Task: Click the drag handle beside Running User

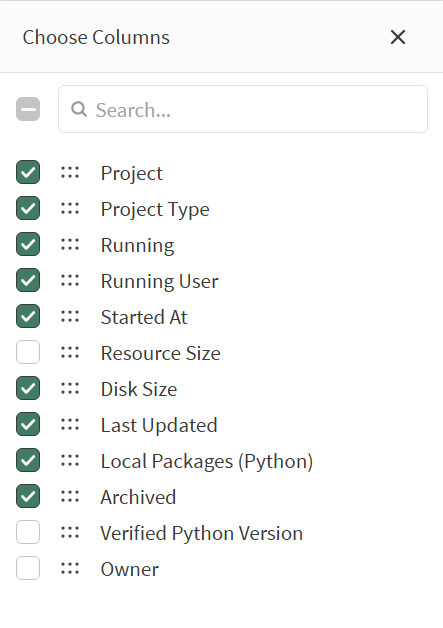Action: tap(70, 280)
